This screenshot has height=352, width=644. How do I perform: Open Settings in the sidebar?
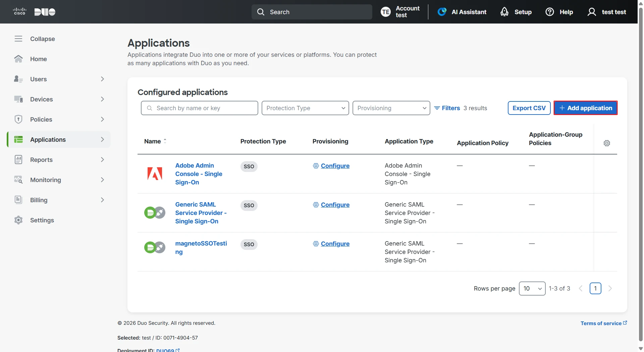pyautogui.click(x=42, y=220)
